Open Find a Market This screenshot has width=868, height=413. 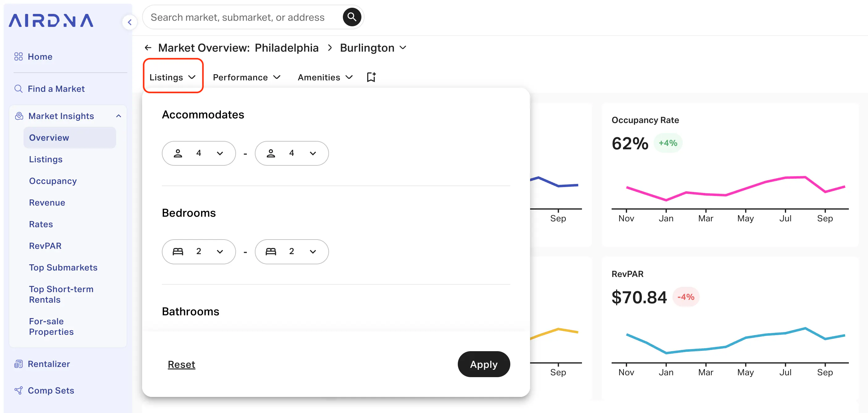click(x=56, y=89)
